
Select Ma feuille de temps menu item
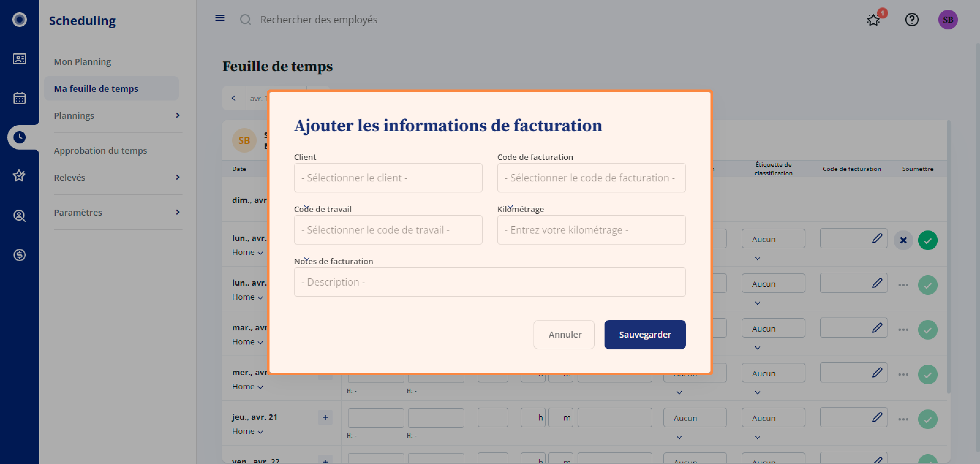[111, 88]
